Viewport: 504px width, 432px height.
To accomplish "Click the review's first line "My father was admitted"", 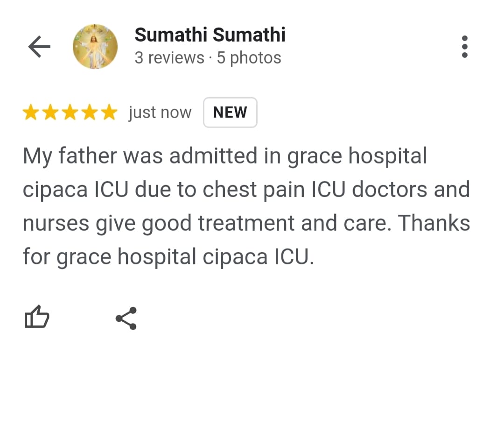I will click(140, 156).
